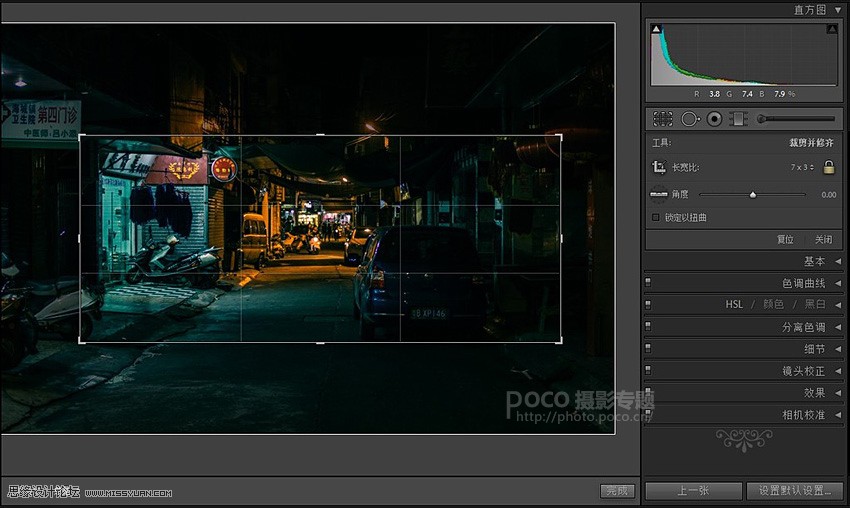Click the left edge middle crop handle
This screenshot has width=850, height=508.
coord(80,239)
